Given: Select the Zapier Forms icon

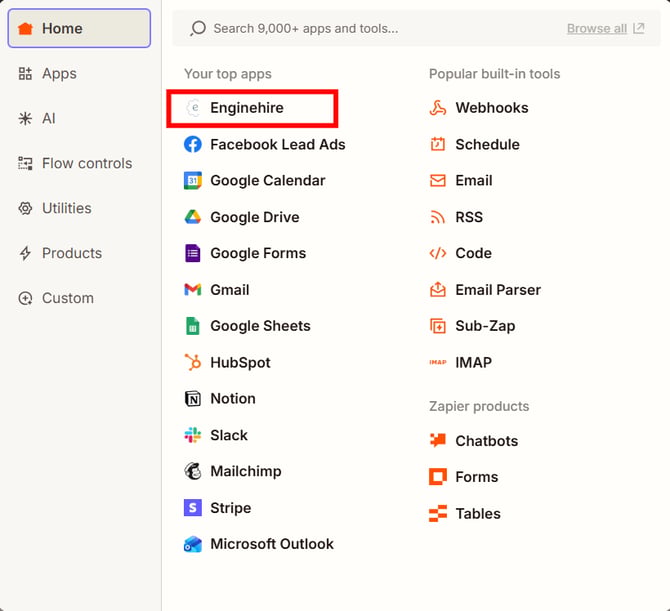Looking at the screenshot, I should [x=438, y=477].
